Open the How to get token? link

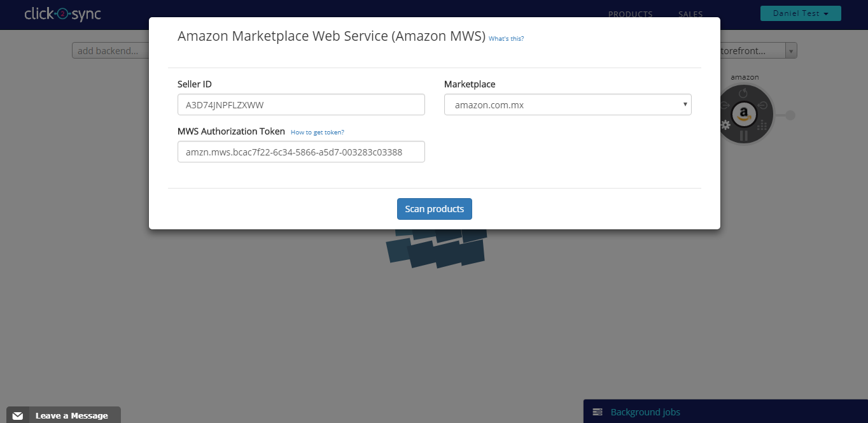coord(318,133)
